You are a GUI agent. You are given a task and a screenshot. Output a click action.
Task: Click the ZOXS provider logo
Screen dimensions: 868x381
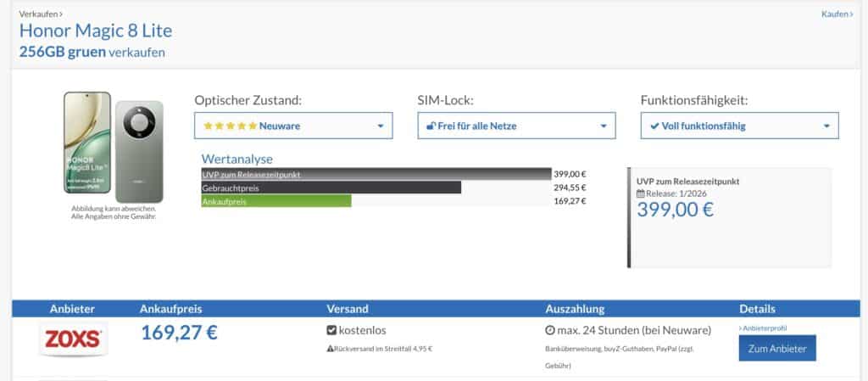[73, 339]
